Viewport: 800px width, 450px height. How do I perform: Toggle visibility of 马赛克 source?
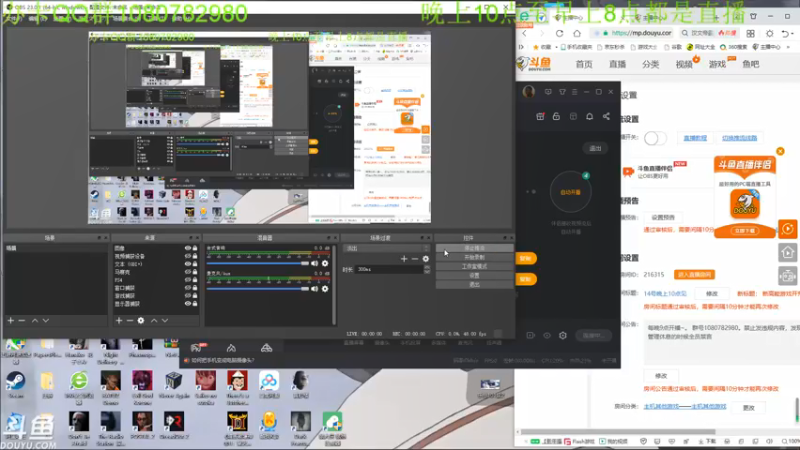[x=188, y=272]
